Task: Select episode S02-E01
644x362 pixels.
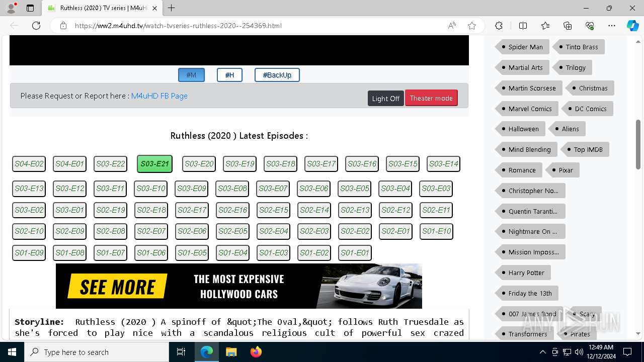Action: pos(395,231)
